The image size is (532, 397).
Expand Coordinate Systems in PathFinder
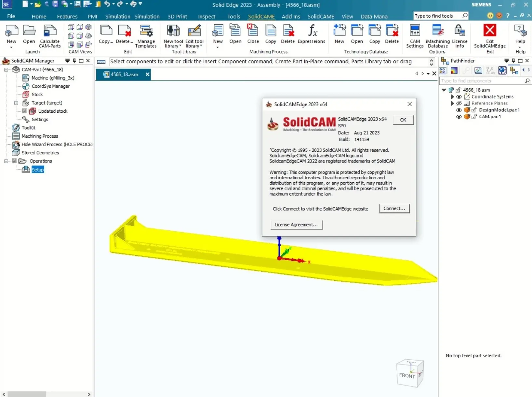(x=452, y=97)
